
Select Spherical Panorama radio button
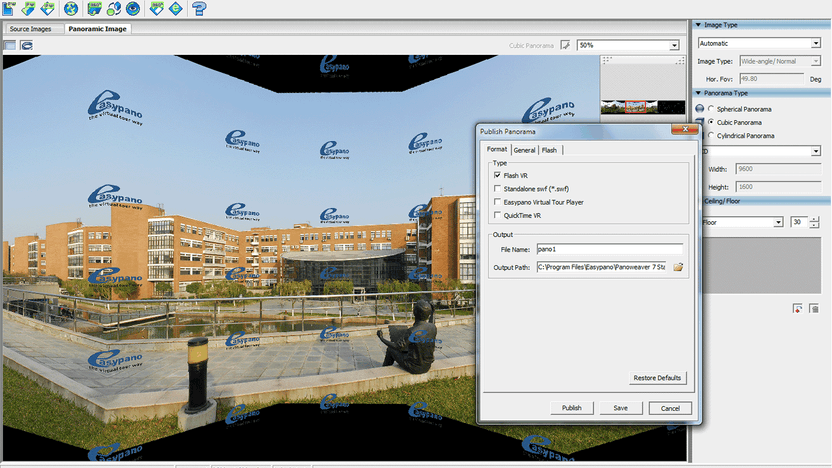(x=711, y=109)
